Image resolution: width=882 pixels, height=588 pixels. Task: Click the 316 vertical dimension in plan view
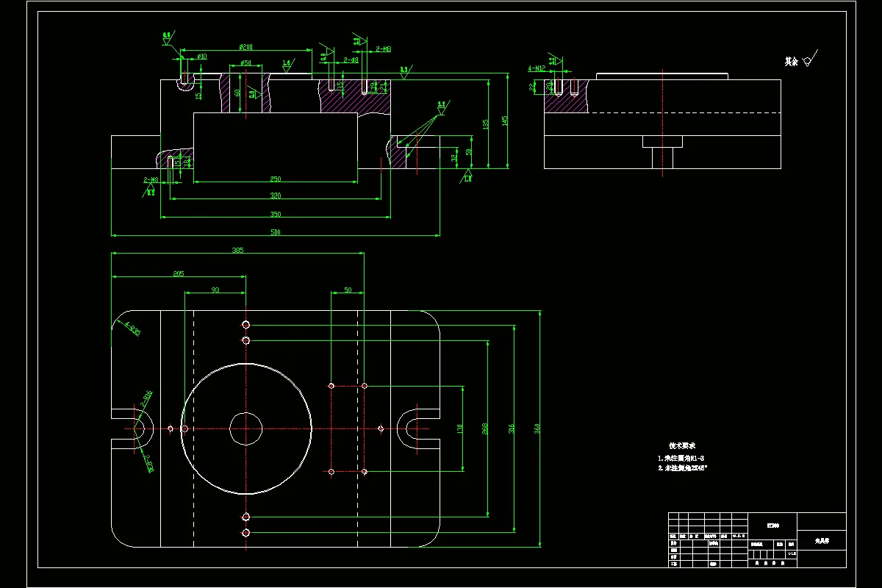click(x=512, y=428)
